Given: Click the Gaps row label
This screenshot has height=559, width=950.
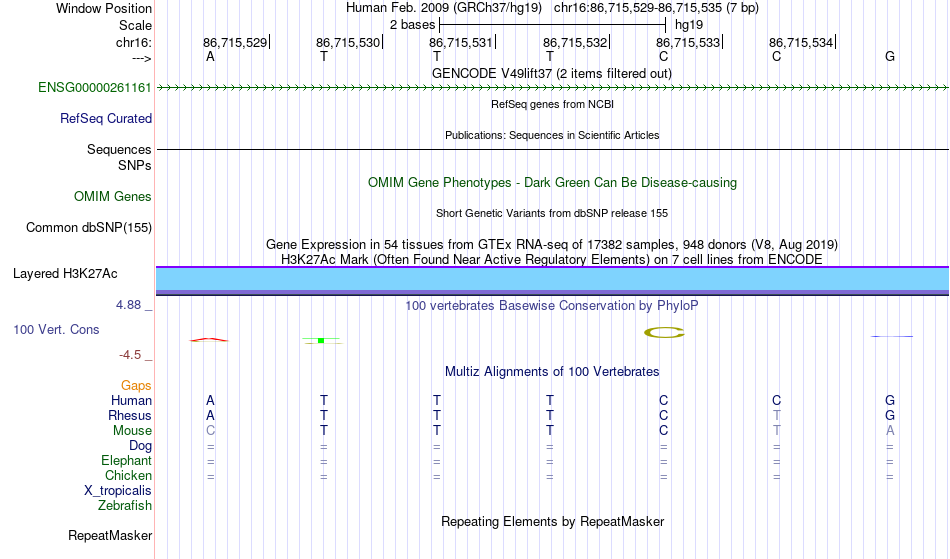Looking at the screenshot, I should click(x=136, y=386).
